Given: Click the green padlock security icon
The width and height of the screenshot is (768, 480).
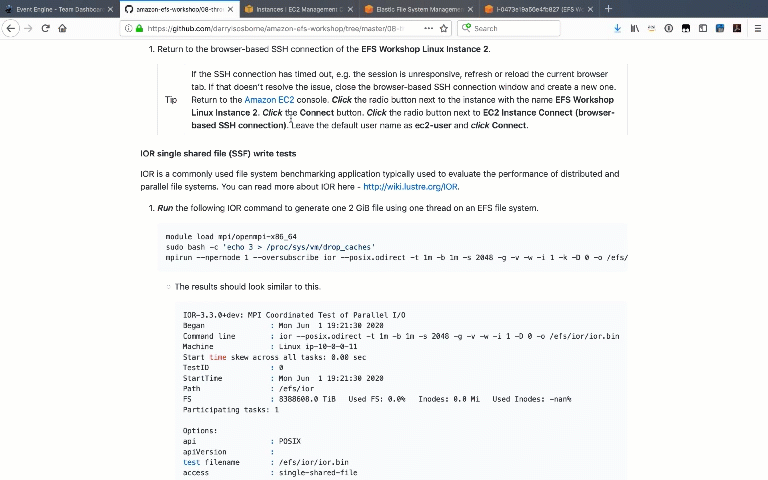Looking at the screenshot, I should coord(139,28).
